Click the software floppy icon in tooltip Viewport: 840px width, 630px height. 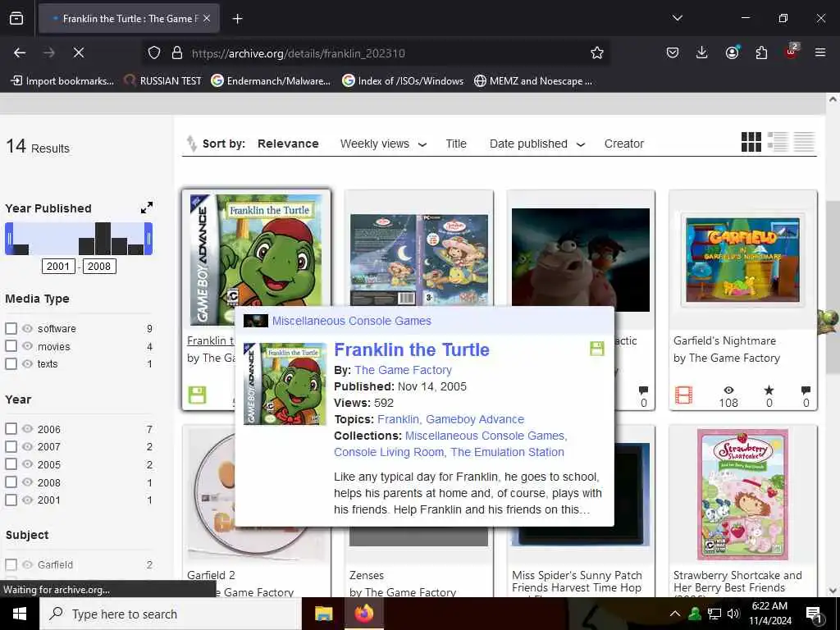point(597,349)
